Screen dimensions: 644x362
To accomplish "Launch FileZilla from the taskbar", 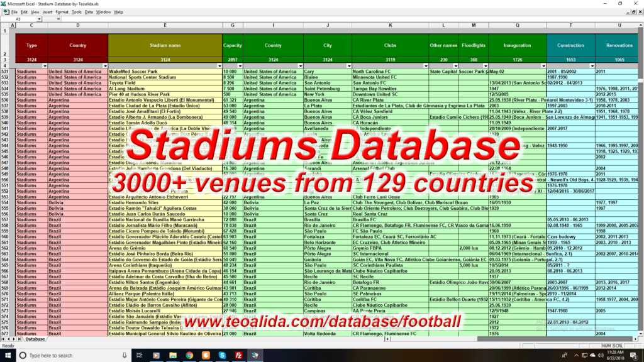I will click(238, 355).
